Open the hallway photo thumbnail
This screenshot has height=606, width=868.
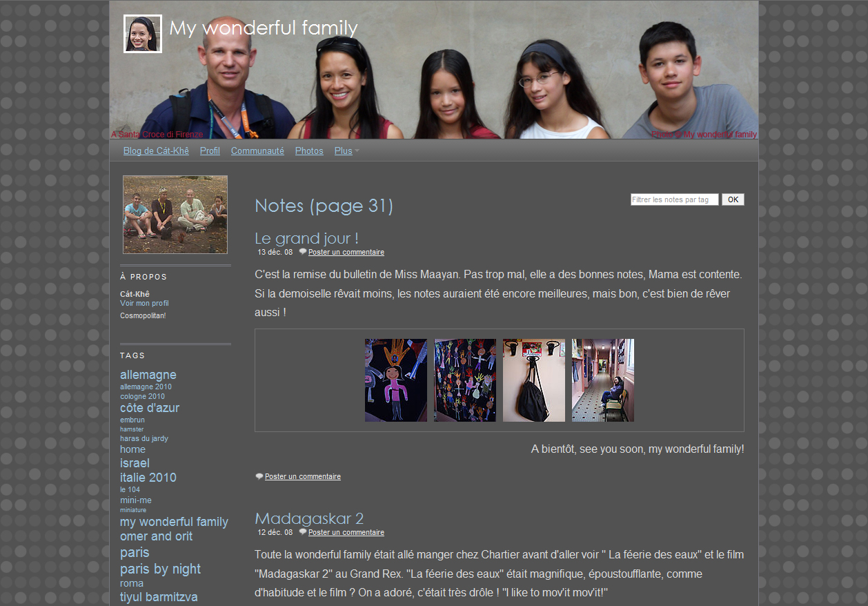(602, 380)
